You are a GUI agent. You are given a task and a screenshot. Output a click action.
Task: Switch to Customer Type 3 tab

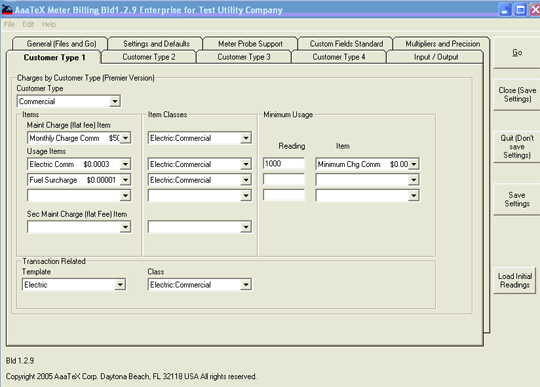[244, 57]
